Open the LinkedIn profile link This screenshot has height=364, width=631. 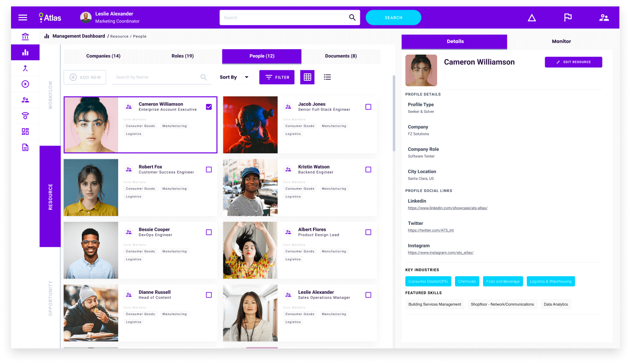[448, 208]
